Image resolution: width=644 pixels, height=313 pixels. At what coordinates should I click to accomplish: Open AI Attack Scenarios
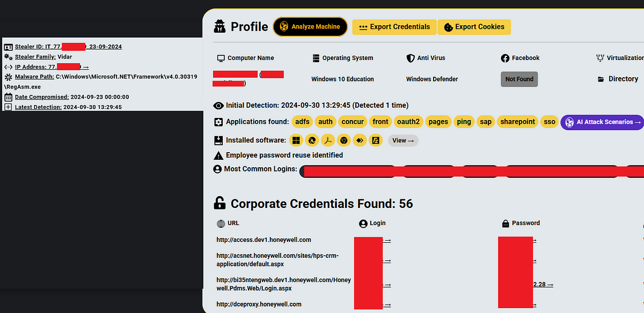pos(602,122)
